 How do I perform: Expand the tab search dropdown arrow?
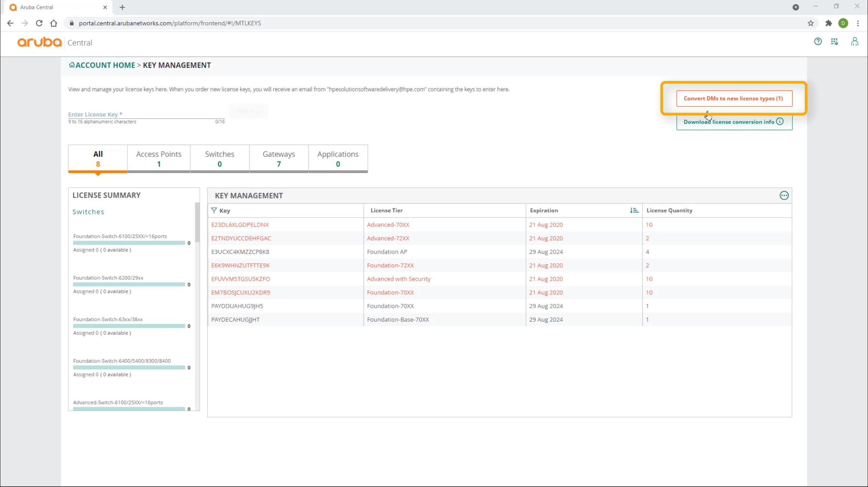coord(796,7)
